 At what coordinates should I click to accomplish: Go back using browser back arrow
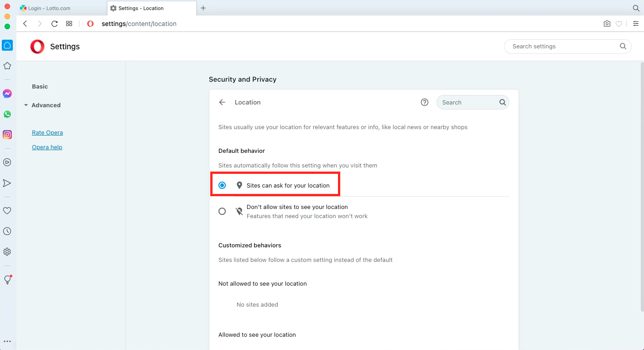click(x=25, y=24)
